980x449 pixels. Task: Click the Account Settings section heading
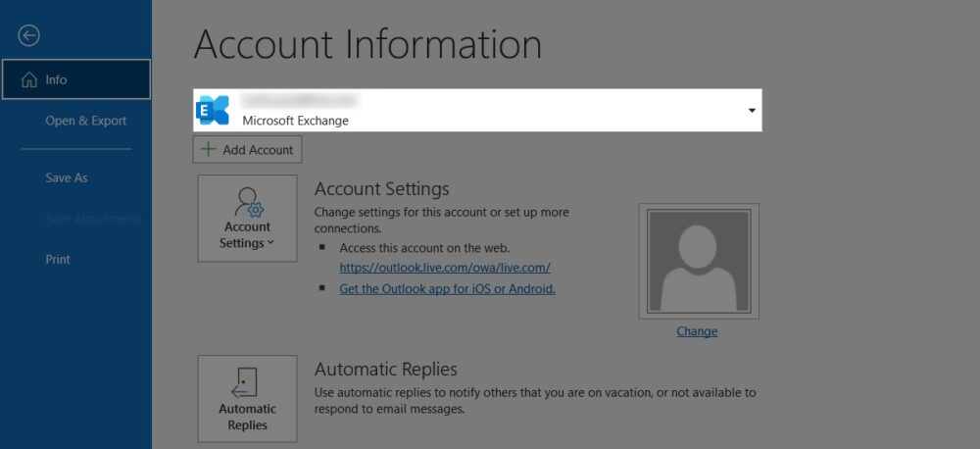tap(382, 188)
